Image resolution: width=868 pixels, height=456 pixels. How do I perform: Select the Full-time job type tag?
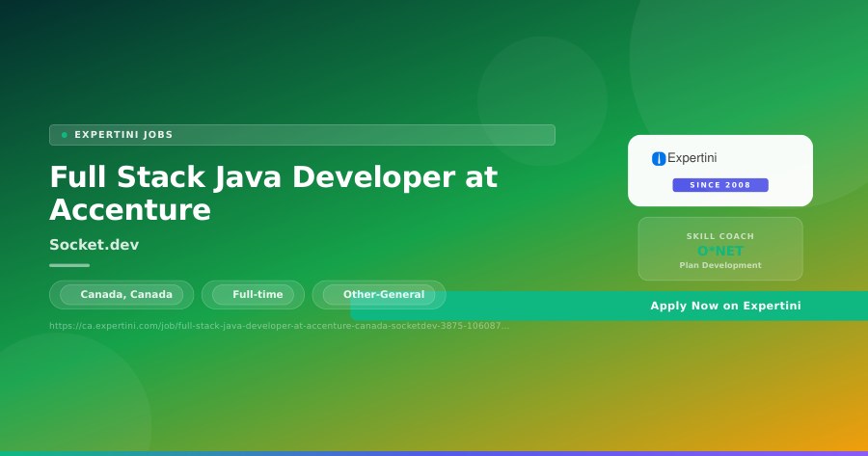coord(253,295)
